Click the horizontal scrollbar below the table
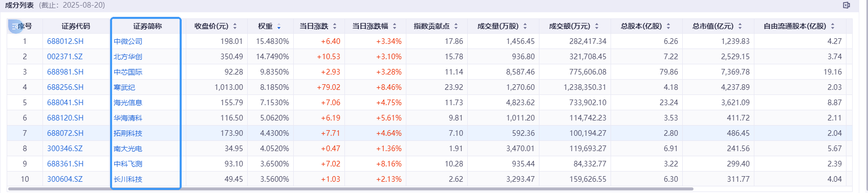868x193 pixels. [x=351, y=189]
